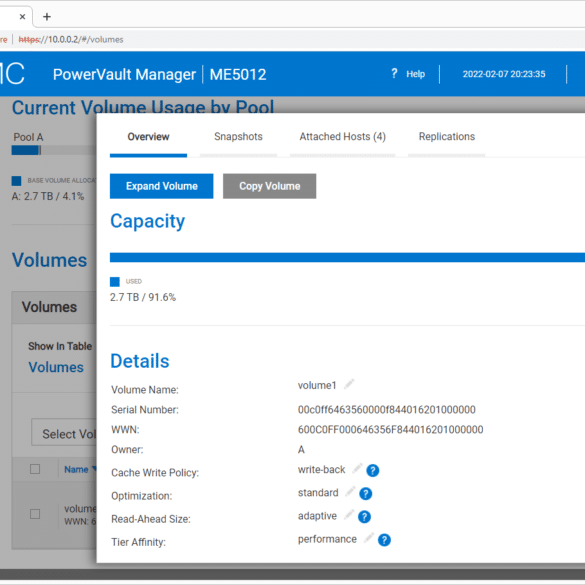Click the Copy Volume button
This screenshot has height=585, width=585.
(269, 186)
